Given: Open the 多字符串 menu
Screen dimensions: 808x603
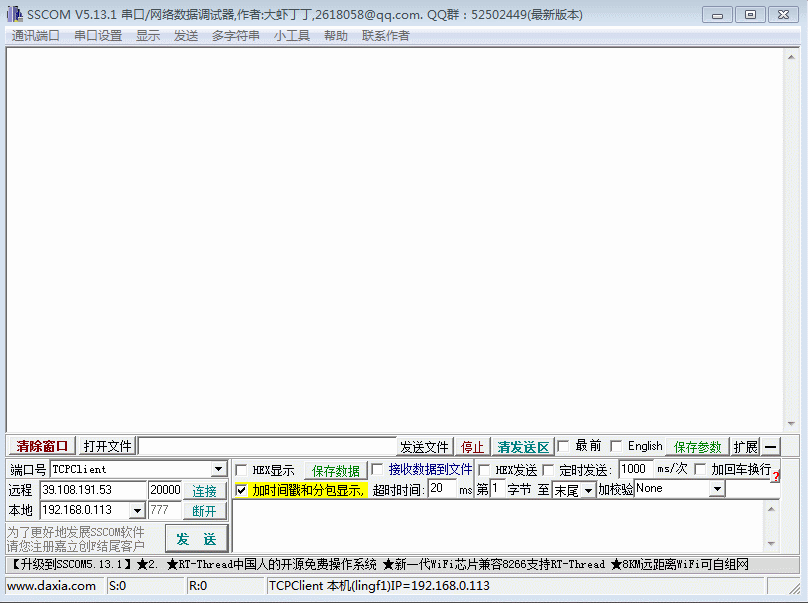Looking at the screenshot, I should point(235,36).
